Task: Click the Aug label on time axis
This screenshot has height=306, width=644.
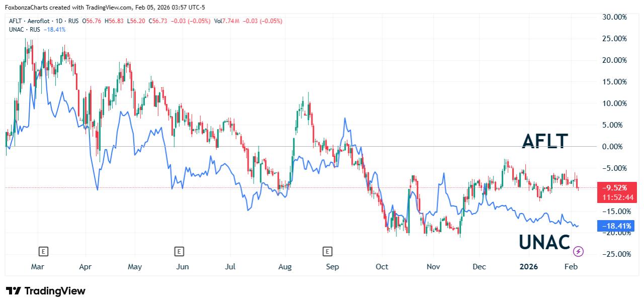Action: 285,266
